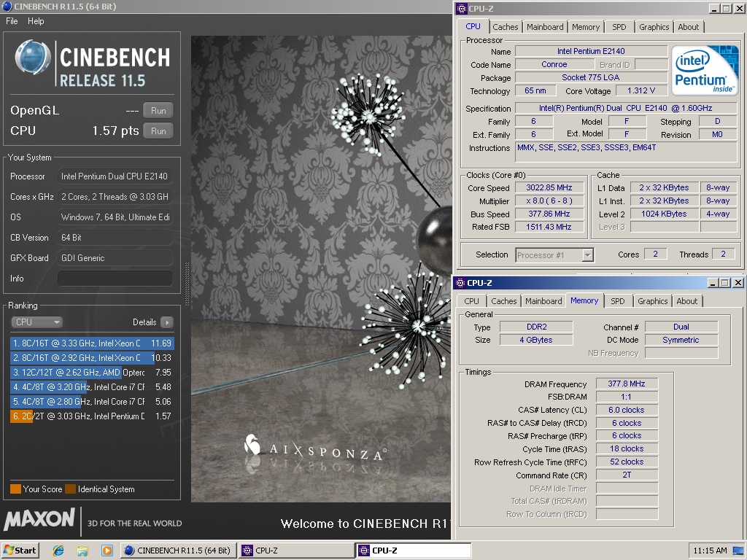This screenshot has width=747, height=560.
Task: Switch to Graphics tab in upper CPU-Z
Action: (654, 27)
